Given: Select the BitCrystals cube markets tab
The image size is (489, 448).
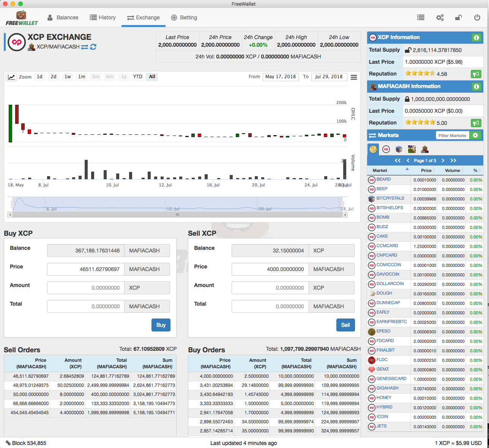Looking at the screenshot, I should pos(399,149).
